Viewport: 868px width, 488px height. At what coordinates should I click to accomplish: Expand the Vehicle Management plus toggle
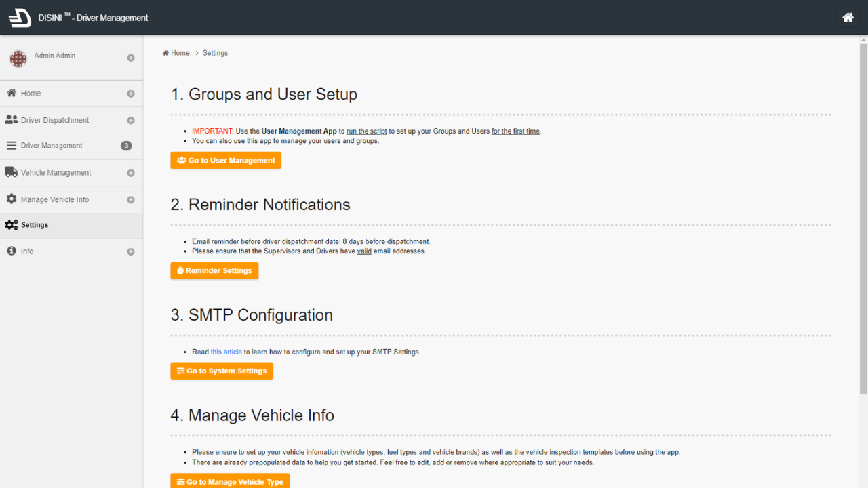131,174
